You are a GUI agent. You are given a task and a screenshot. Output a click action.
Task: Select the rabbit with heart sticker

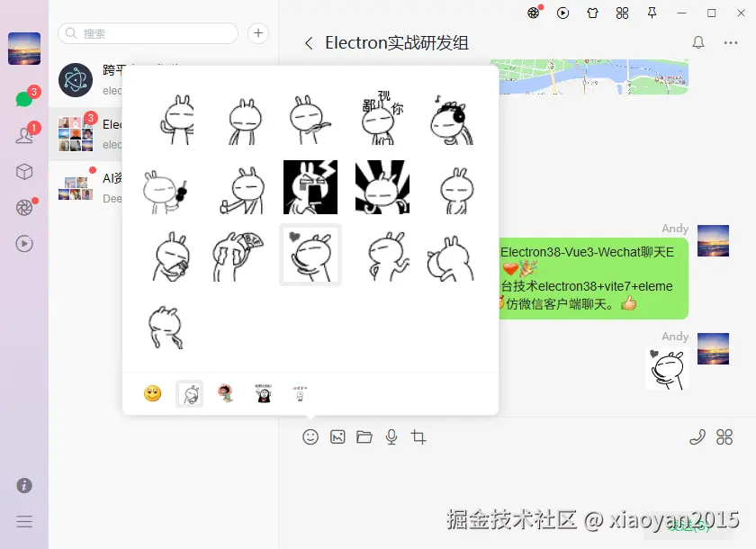[x=310, y=255]
